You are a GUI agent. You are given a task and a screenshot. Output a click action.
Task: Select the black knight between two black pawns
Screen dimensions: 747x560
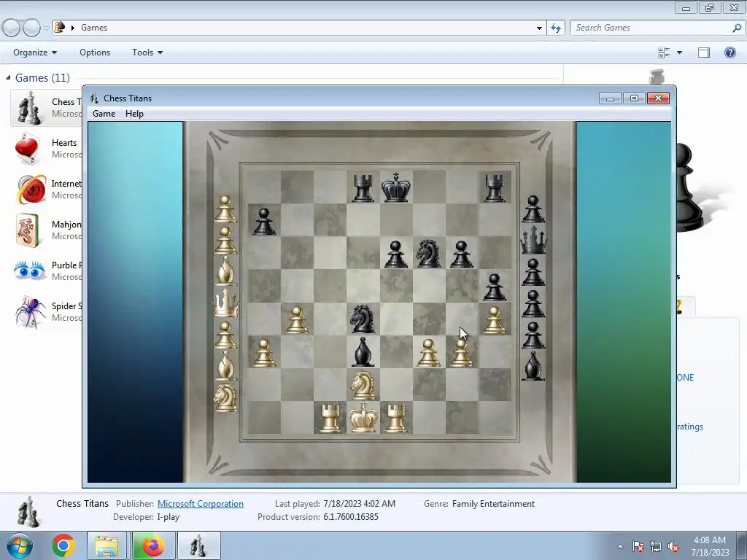click(x=428, y=253)
